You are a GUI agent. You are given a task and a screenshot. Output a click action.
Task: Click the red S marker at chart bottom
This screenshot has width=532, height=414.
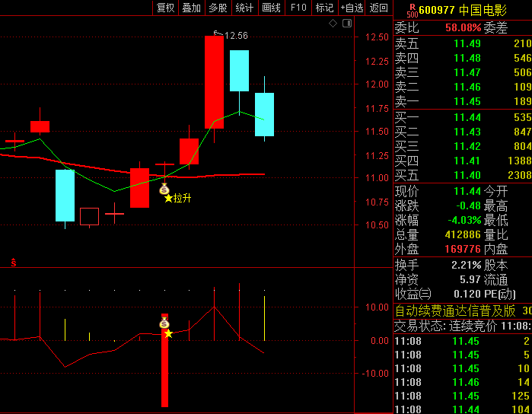[x=14, y=263]
